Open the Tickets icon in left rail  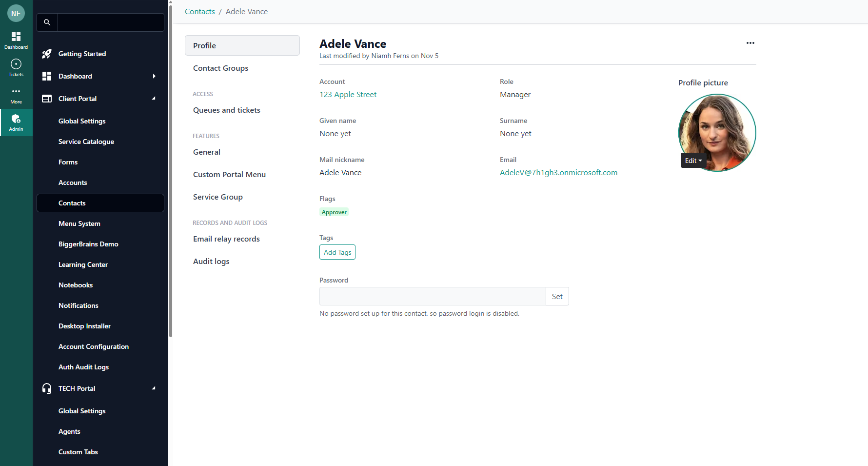click(x=16, y=64)
